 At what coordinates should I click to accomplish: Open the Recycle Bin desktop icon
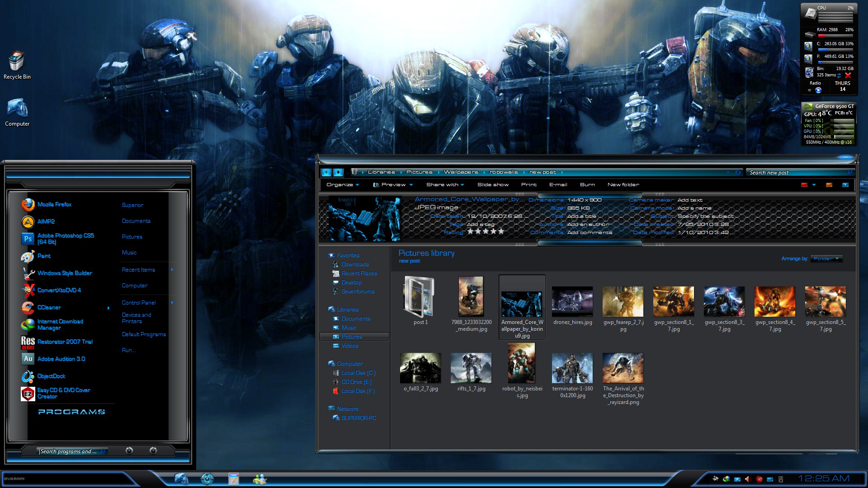point(17,66)
